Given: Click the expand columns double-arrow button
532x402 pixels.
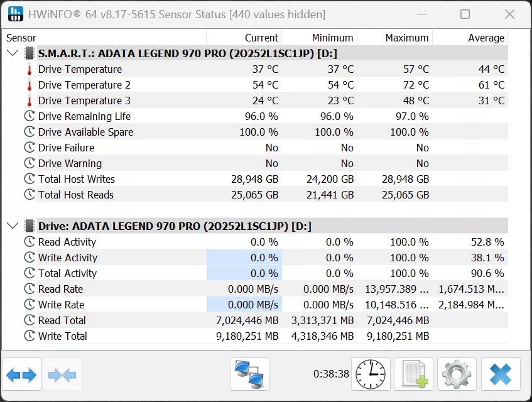Looking at the screenshot, I should (21, 374).
